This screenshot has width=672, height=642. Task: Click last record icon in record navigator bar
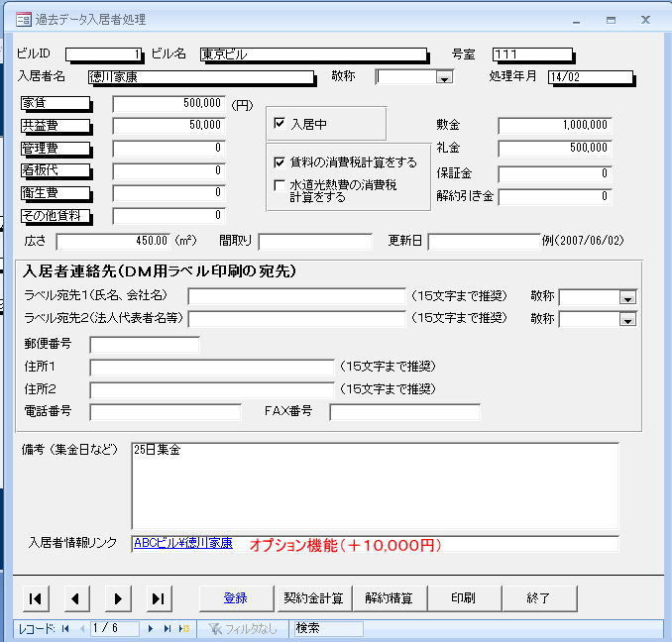168,629
